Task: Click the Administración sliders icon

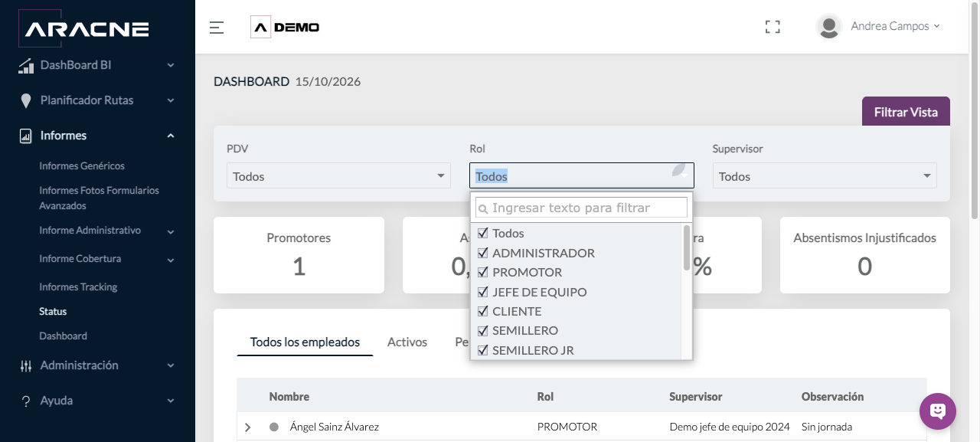Action: pos(26,366)
